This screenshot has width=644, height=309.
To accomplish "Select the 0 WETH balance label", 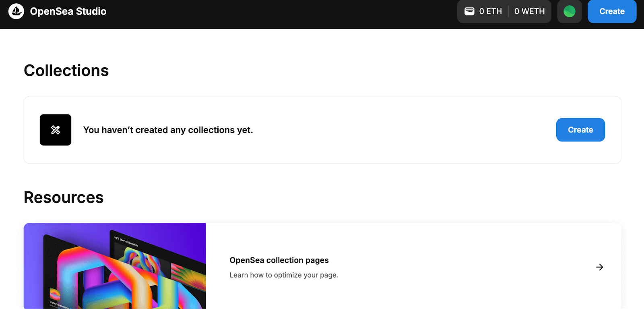I will click(529, 11).
